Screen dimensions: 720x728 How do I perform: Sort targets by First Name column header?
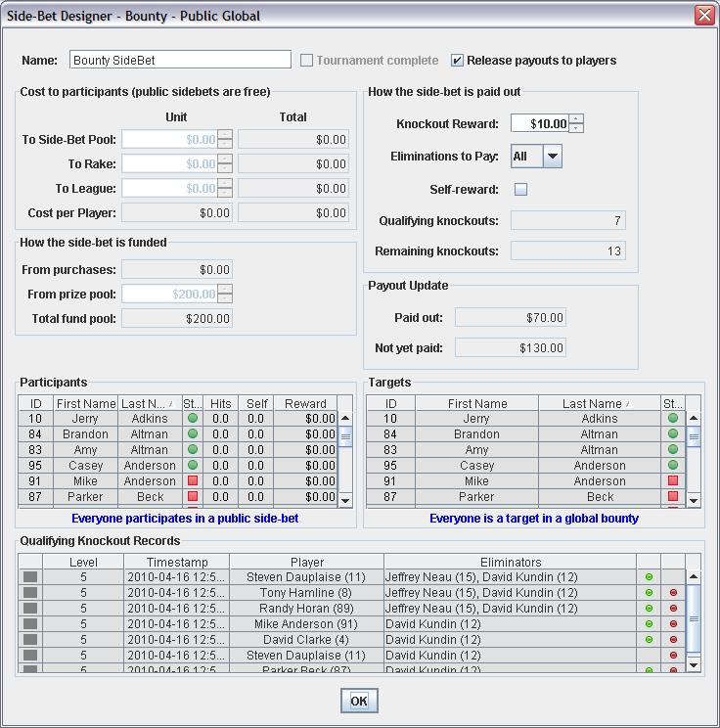(476, 403)
